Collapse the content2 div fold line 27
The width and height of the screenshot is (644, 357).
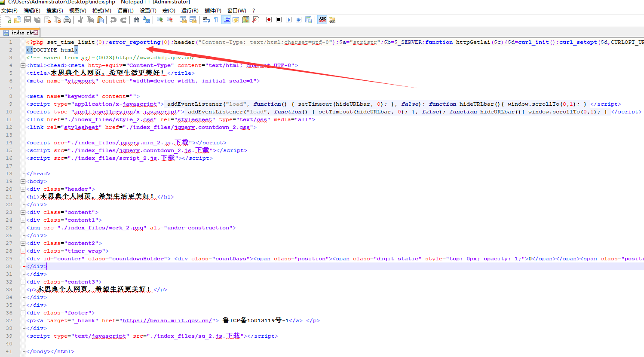click(23, 243)
